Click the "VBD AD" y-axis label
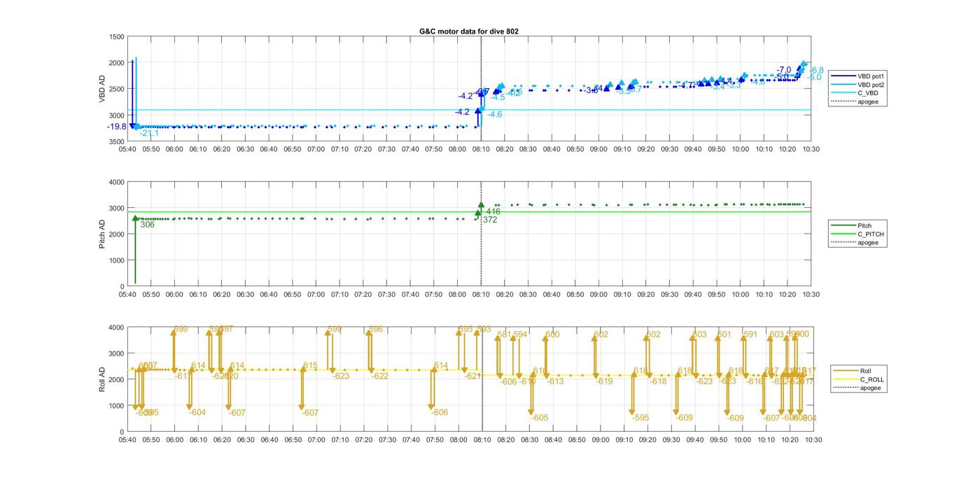The height and width of the screenshot is (485, 980). tap(102, 89)
